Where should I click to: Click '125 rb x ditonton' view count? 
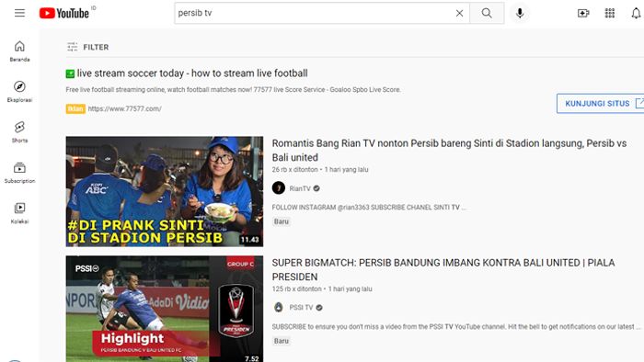pos(296,289)
